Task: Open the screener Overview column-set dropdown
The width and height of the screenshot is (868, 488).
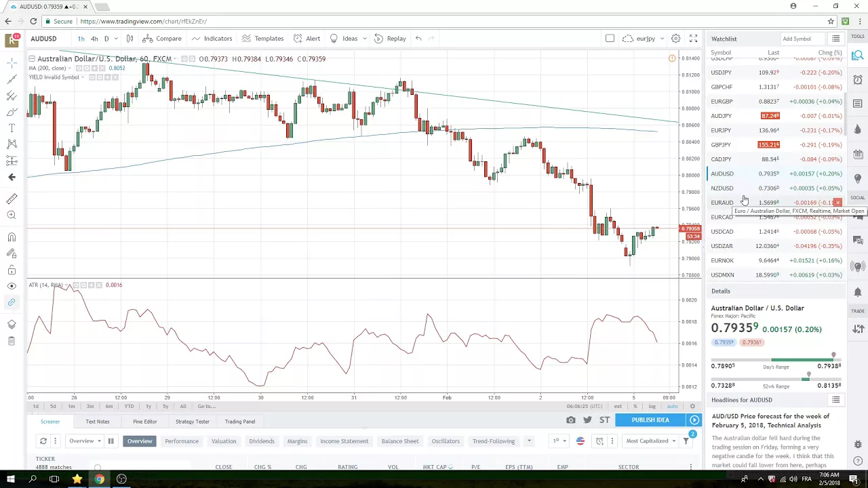Action: pyautogui.click(x=85, y=441)
